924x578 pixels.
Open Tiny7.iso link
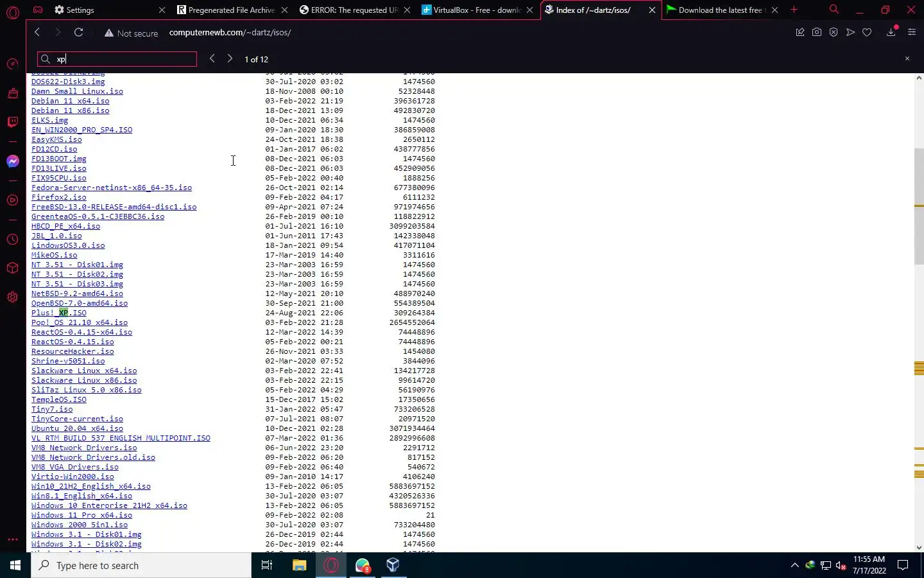(x=52, y=409)
